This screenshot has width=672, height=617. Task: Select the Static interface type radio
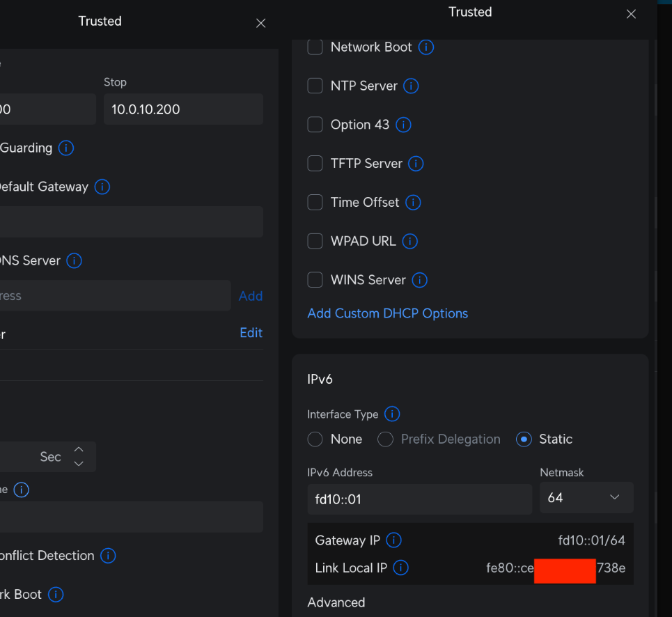tap(524, 439)
